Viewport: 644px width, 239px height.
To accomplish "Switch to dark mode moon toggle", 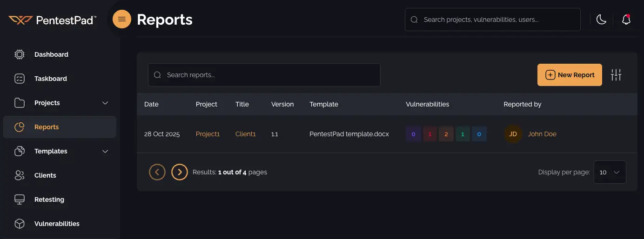I will [601, 20].
